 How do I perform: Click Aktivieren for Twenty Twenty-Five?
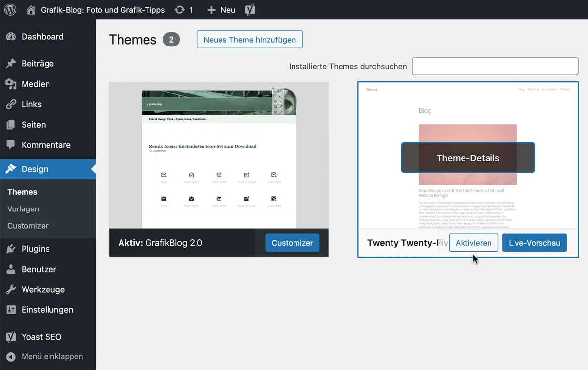coord(474,243)
